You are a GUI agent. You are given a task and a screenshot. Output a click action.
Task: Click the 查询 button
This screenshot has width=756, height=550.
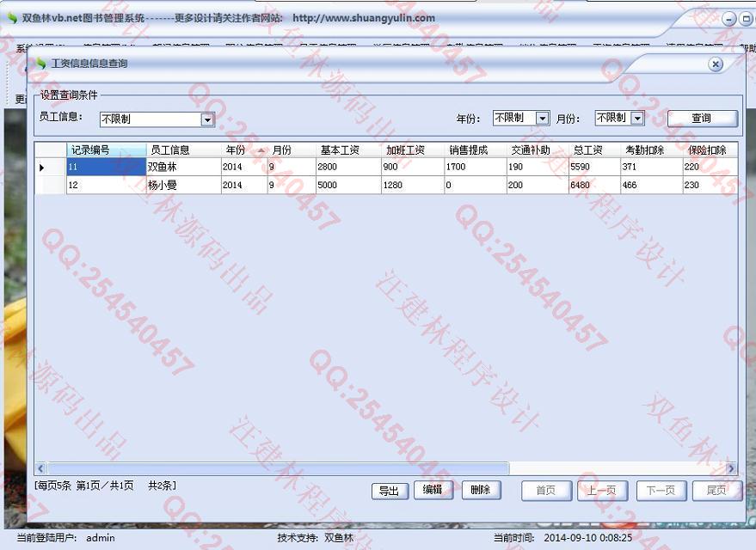702,119
